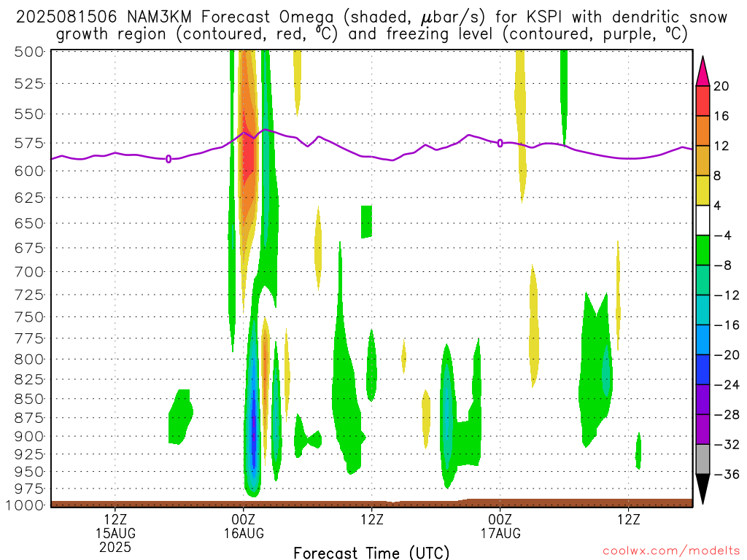Click the 700 pressure level label
The image size is (747, 560).
tap(29, 272)
